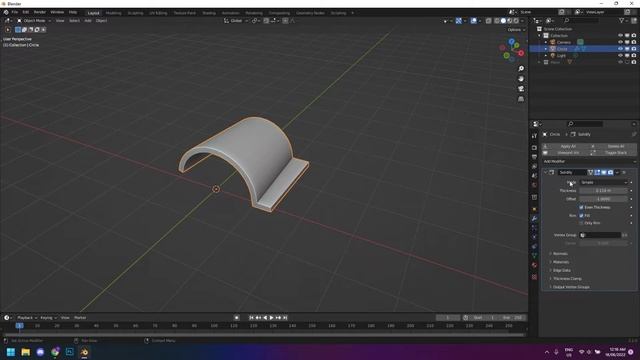Click the Viewport Vis button
Image resolution: width=640 pixels, height=360 pixels.
click(565, 153)
